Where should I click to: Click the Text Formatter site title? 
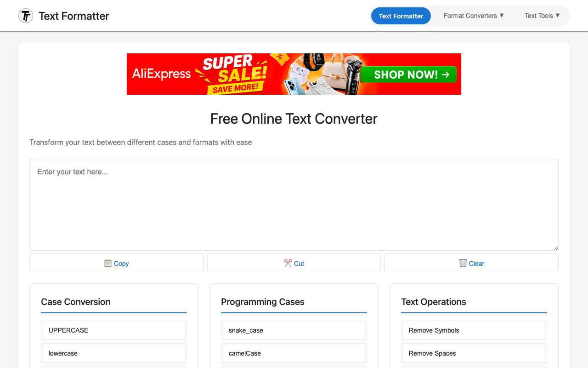74,16
